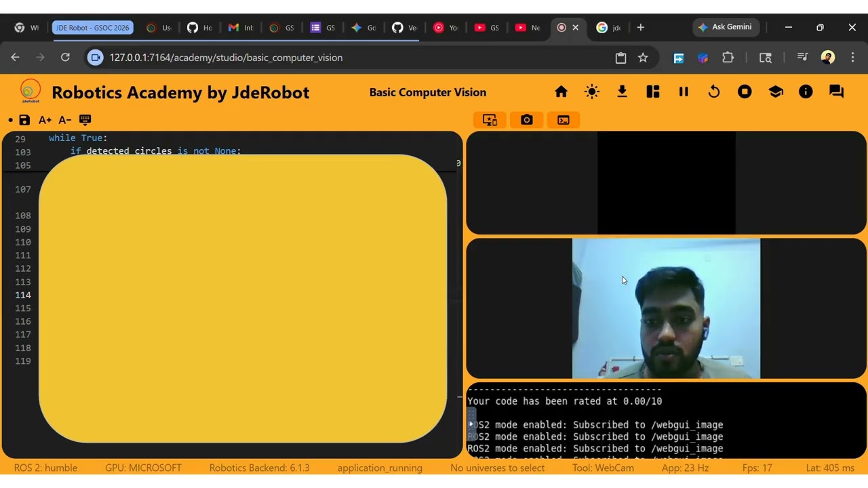Click 'Tool: WebCam' status entry

(x=603, y=468)
